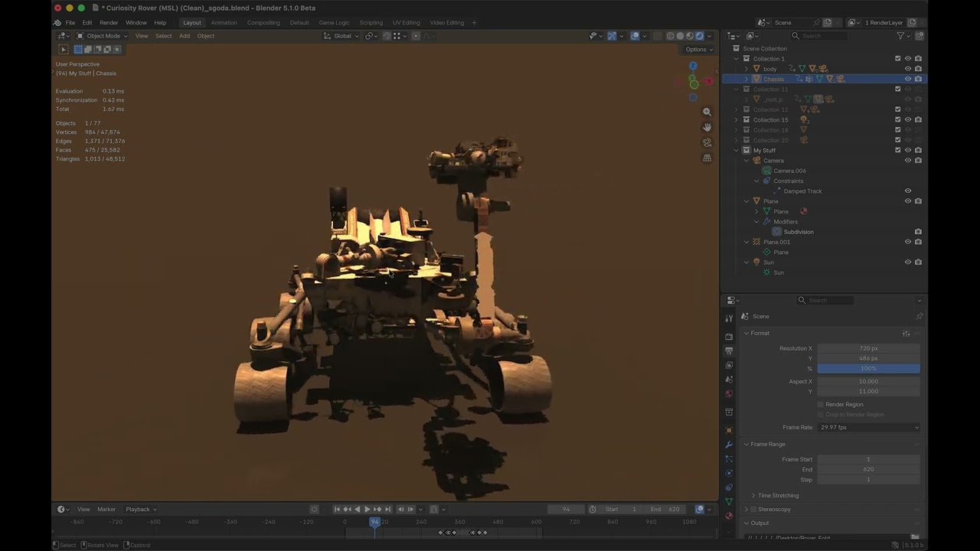Open the Object properties tab
Screen dimensions: 980x551
[729, 430]
